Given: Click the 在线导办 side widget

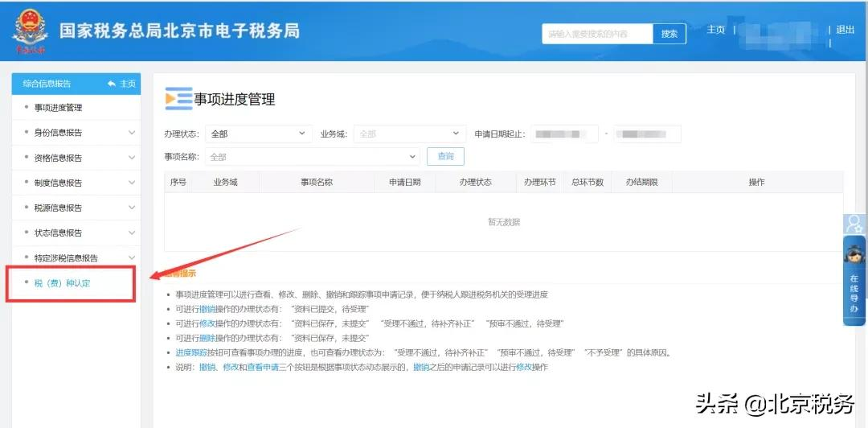Looking at the screenshot, I should coord(854,281).
